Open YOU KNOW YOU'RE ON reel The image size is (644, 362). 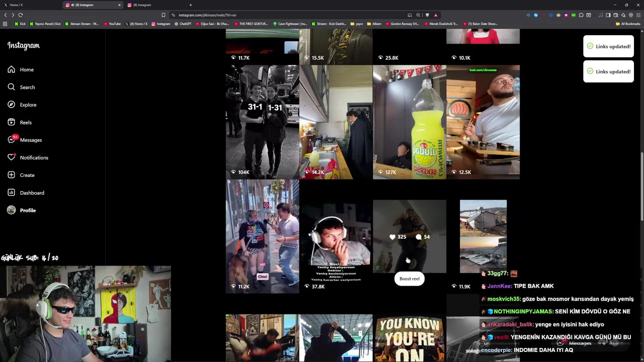point(409,338)
